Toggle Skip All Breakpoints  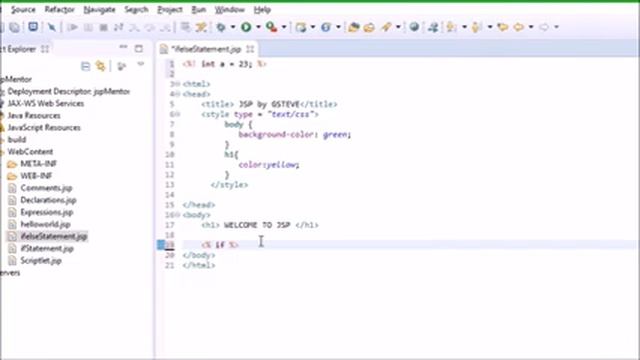click(52, 27)
